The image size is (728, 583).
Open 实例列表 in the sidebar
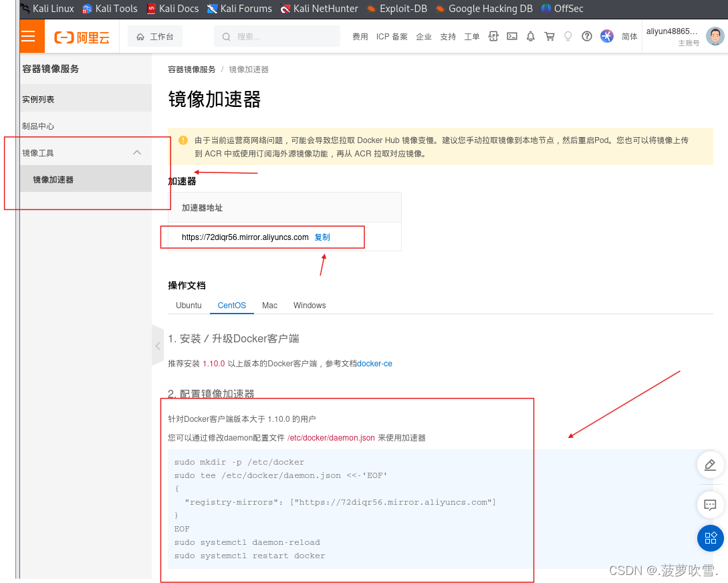click(x=86, y=100)
